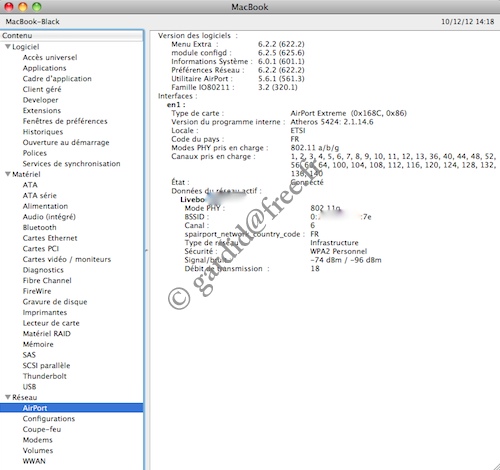
Task: Select Matériel RAID entry
Action: [47, 334]
